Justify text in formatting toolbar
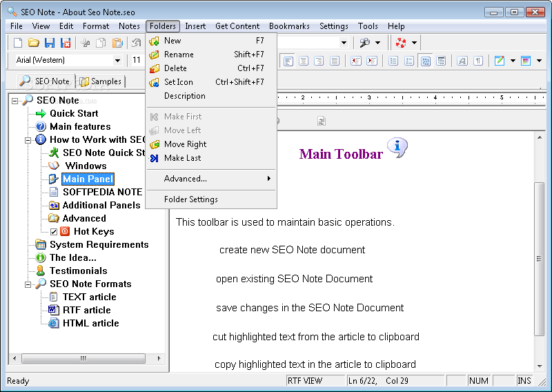The height and width of the screenshot is (392, 552). (335, 61)
